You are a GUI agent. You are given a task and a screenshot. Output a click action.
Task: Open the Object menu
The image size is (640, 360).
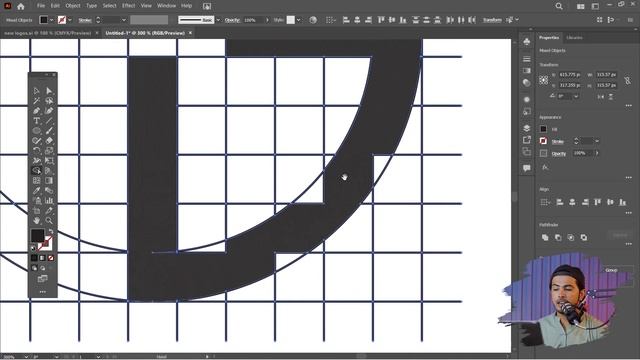point(73,6)
